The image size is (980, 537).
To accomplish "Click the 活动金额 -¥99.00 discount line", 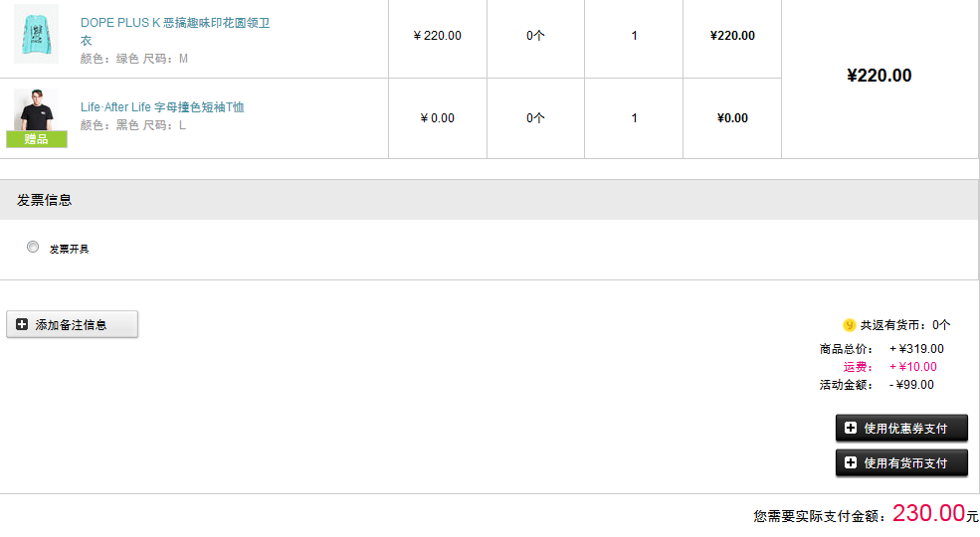I will click(877, 385).
